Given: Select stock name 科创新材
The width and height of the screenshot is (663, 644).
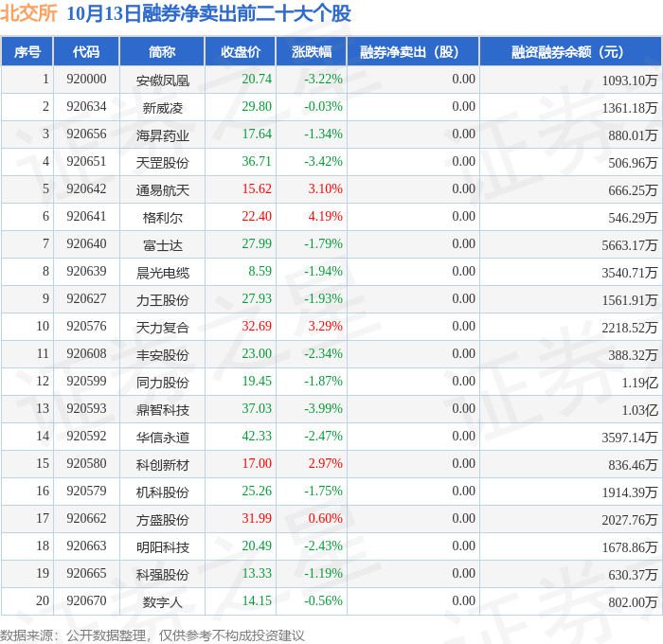Looking at the screenshot, I should [162, 465].
